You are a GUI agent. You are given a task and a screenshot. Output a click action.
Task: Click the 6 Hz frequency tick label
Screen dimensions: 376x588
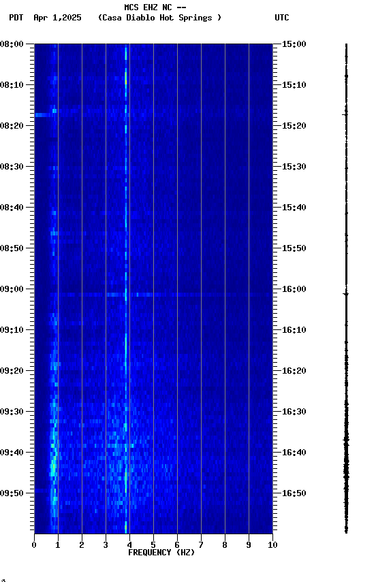click(x=177, y=545)
